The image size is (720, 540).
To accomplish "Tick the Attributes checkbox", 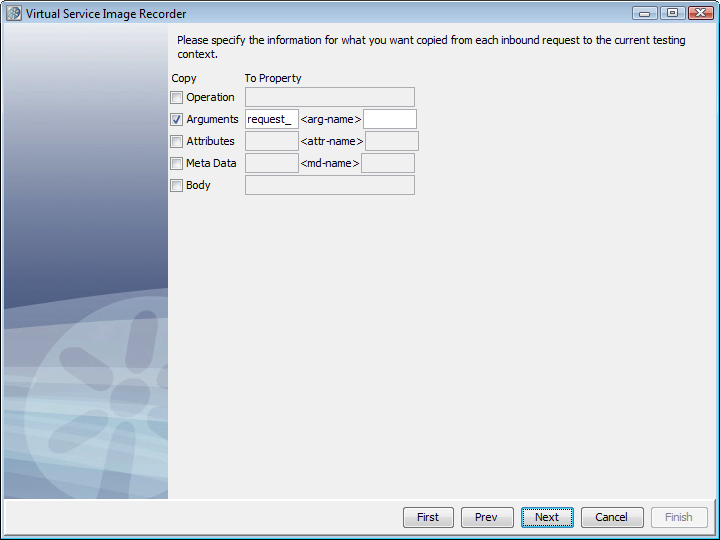I will (176, 141).
